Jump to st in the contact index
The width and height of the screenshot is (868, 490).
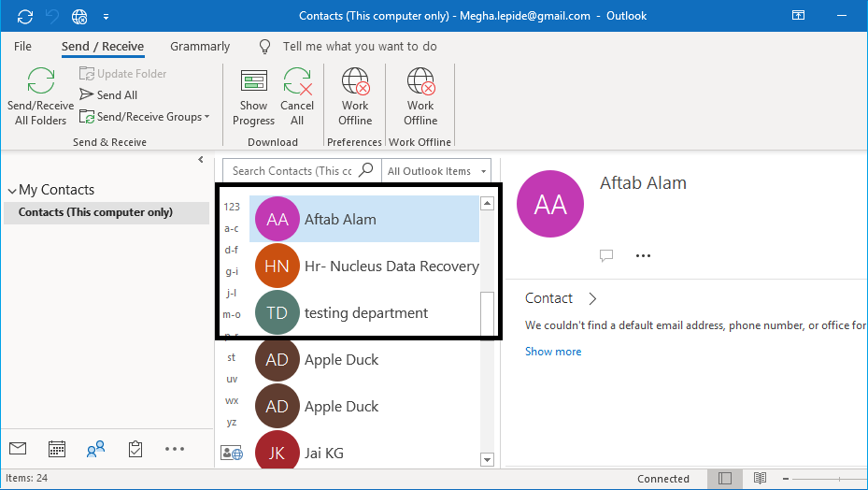click(232, 357)
